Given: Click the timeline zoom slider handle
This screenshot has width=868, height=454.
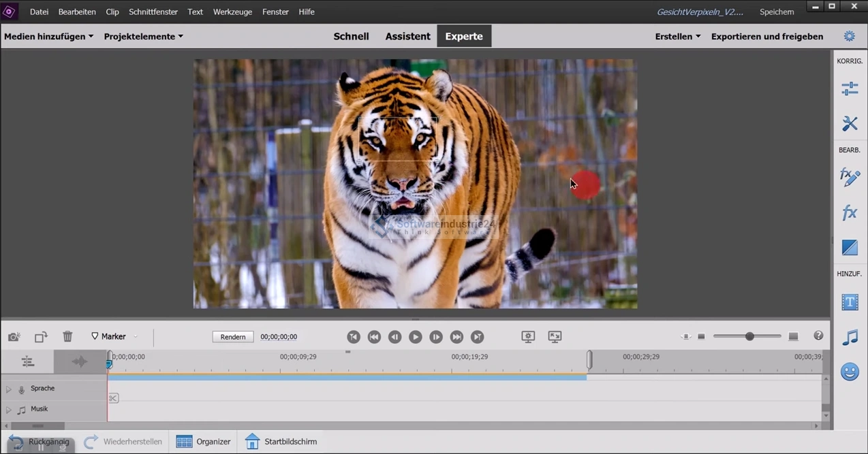Looking at the screenshot, I should click(x=749, y=337).
